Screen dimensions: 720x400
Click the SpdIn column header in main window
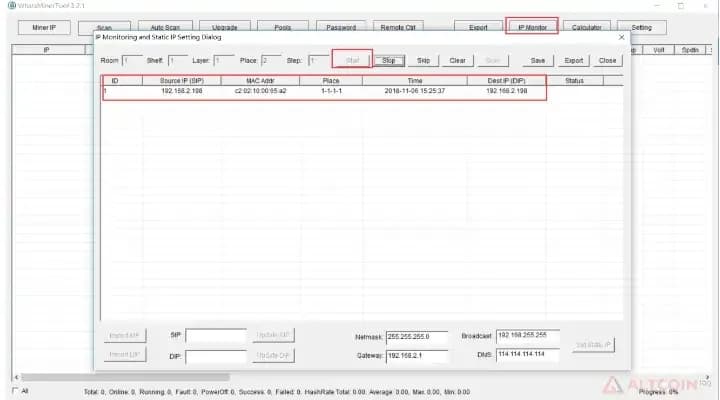[x=690, y=50]
